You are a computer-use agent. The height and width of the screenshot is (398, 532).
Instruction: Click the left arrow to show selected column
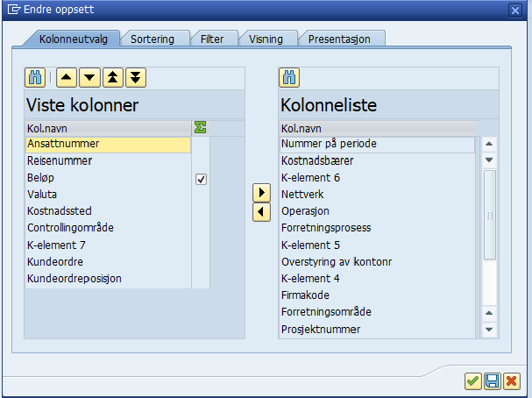coord(261,212)
